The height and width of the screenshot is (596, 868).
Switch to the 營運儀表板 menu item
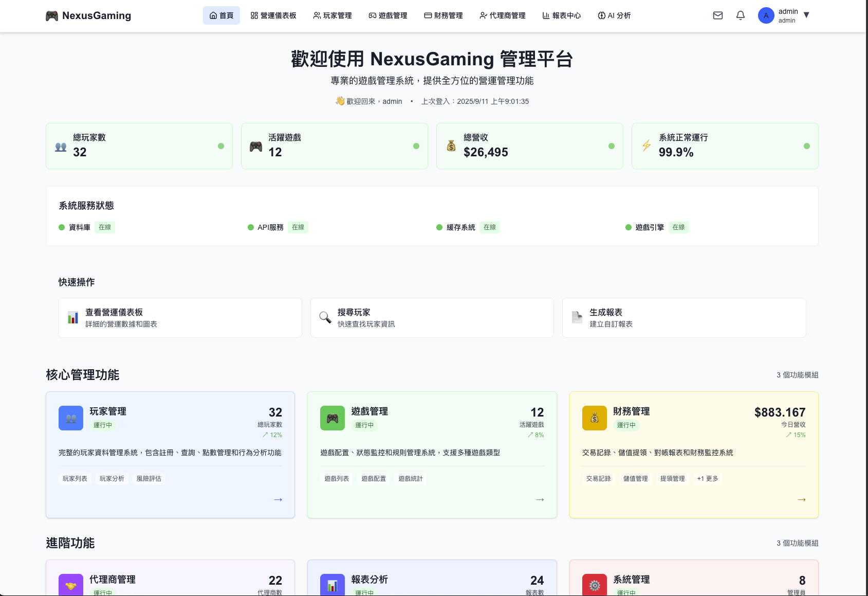(274, 15)
